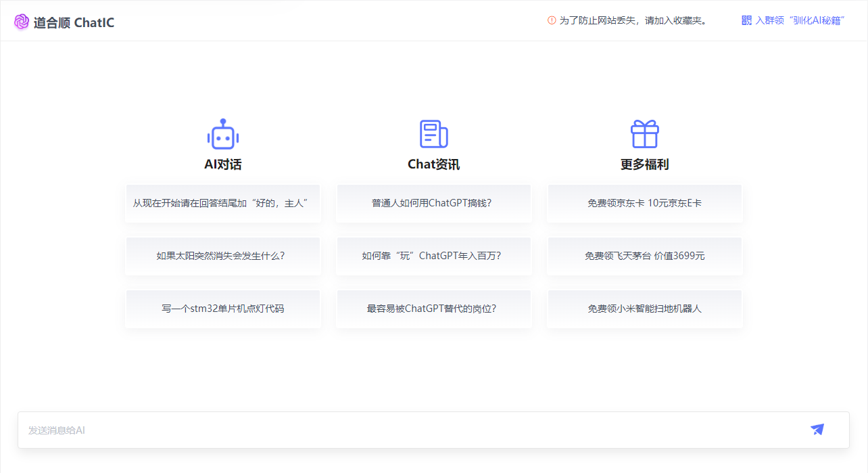Open the 入群领"驯化AI秘籍" link
The width and height of the screenshot is (868, 473).
(794, 20)
